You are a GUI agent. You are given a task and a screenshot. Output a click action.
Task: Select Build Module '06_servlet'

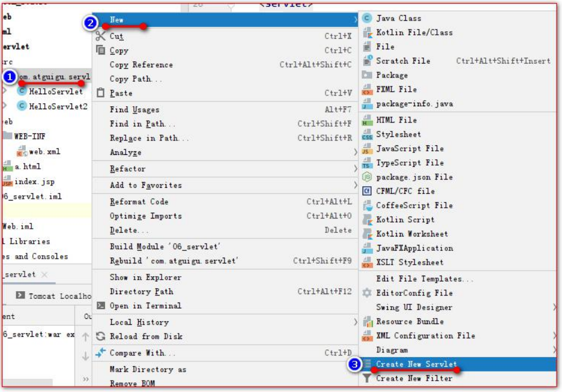pyautogui.click(x=225, y=247)
